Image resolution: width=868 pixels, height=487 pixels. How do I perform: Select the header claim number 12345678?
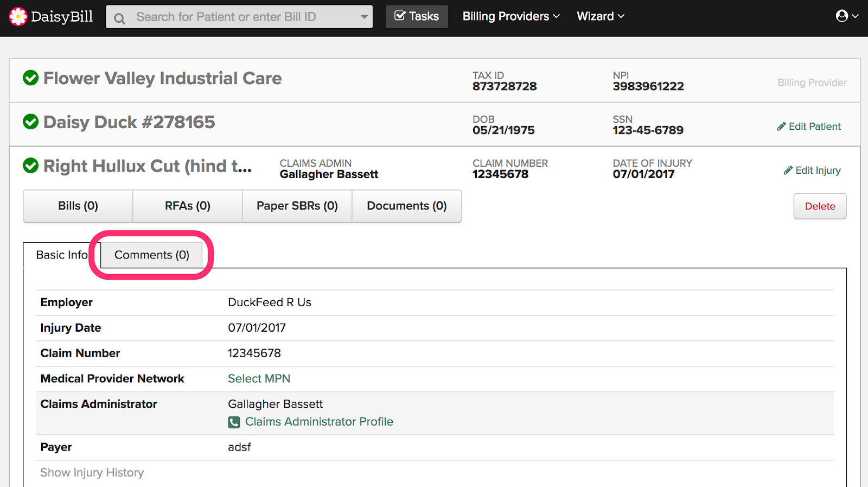click(500, 174)
